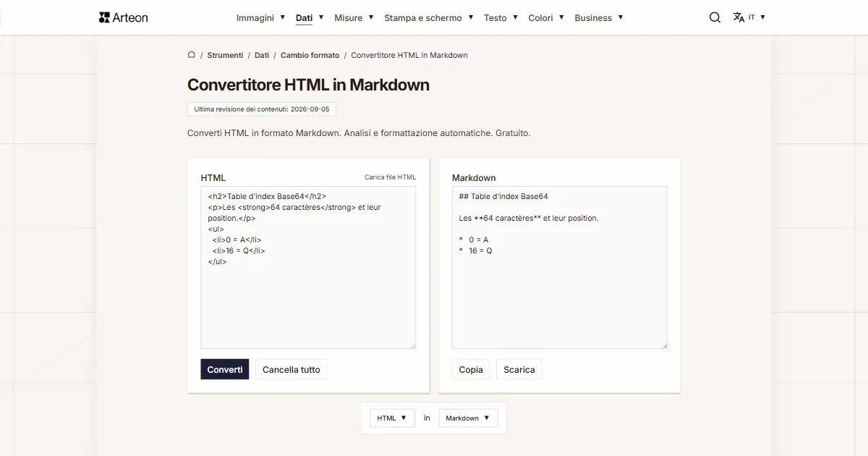Grab the Markdown textarea resize handle
The height and width of the screenshot is (456, 868).
pos(664,345)
